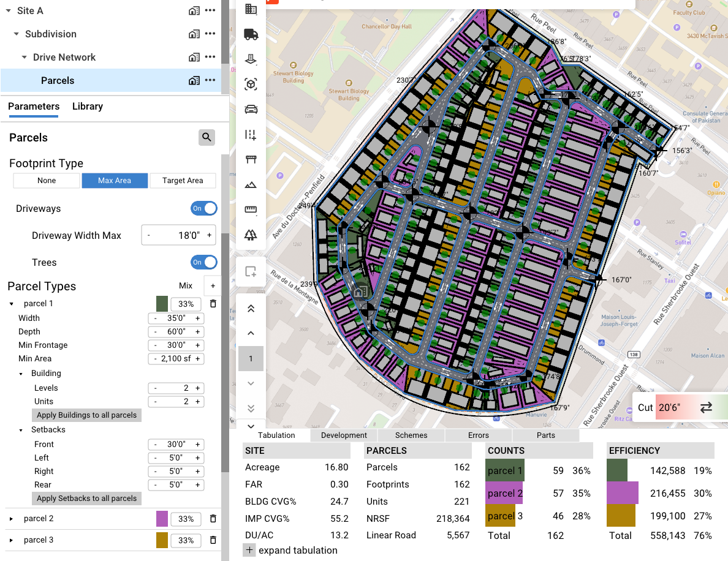Select the canopy structure tool
The height and width of the screenshot is (561, 728).
pyautogui.click(x=251, y=160)
